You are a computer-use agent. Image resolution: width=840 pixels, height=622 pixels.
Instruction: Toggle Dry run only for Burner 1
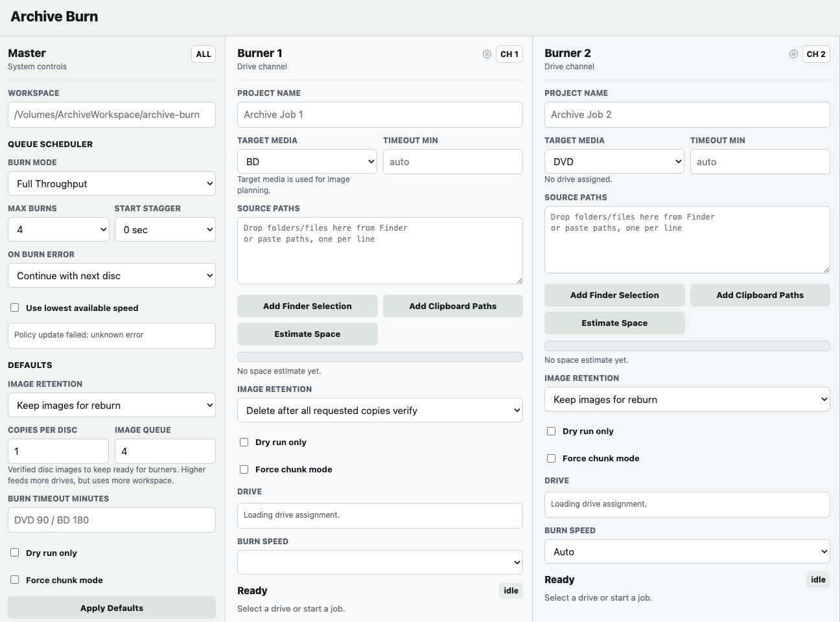tap(244, 442)
